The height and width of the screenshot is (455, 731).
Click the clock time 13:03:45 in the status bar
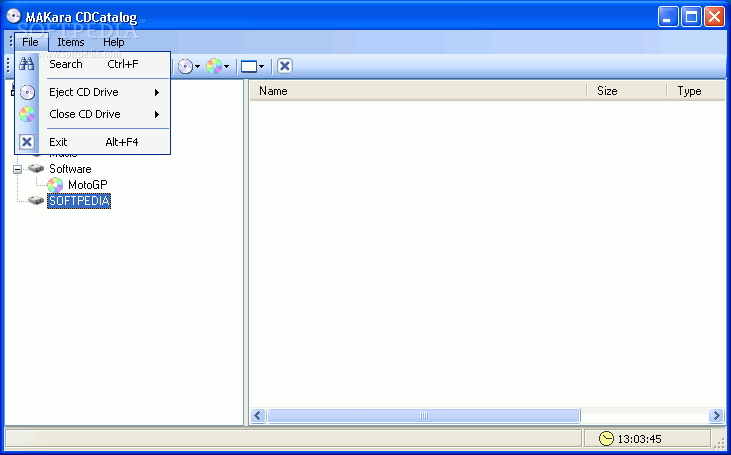(x=639, y=439)
